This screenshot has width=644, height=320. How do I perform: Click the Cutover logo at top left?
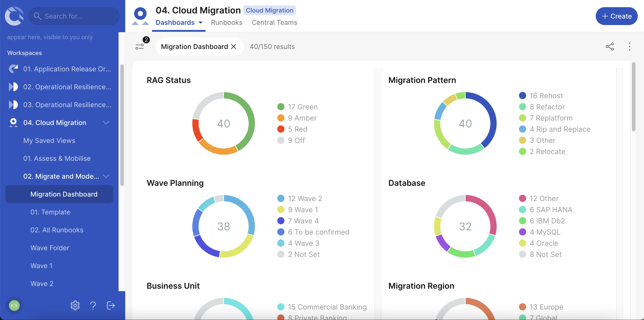[14, 16]
